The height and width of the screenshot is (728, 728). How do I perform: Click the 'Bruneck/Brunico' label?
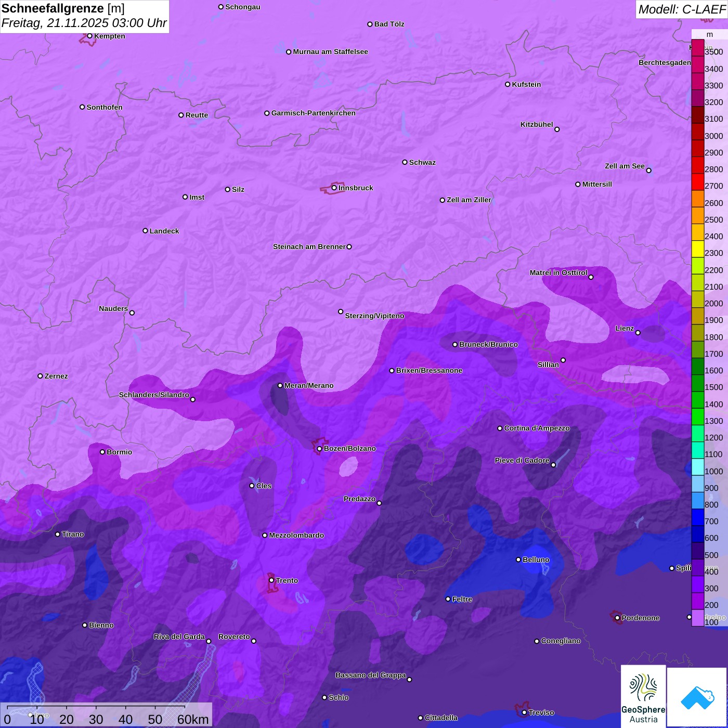click(x=488, y=344)
